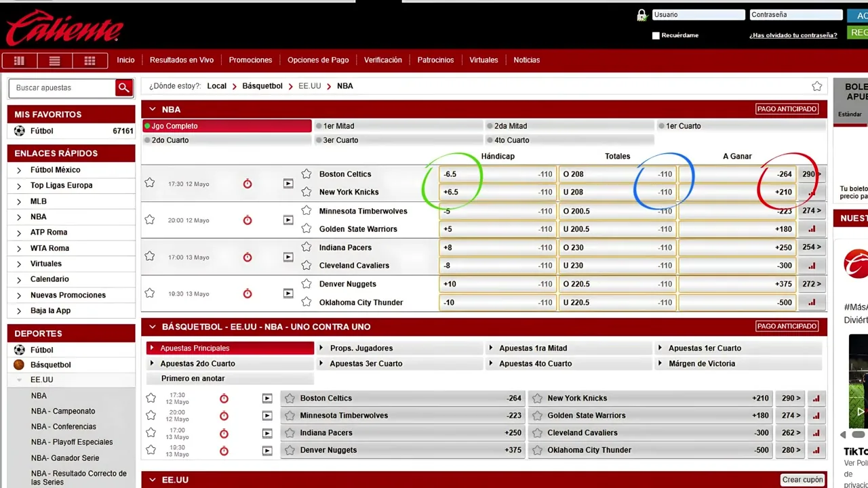Expand the Fútbol México quick link chevron
The width and height of the screenshot is (868, 488).
(x=19, y=170)
